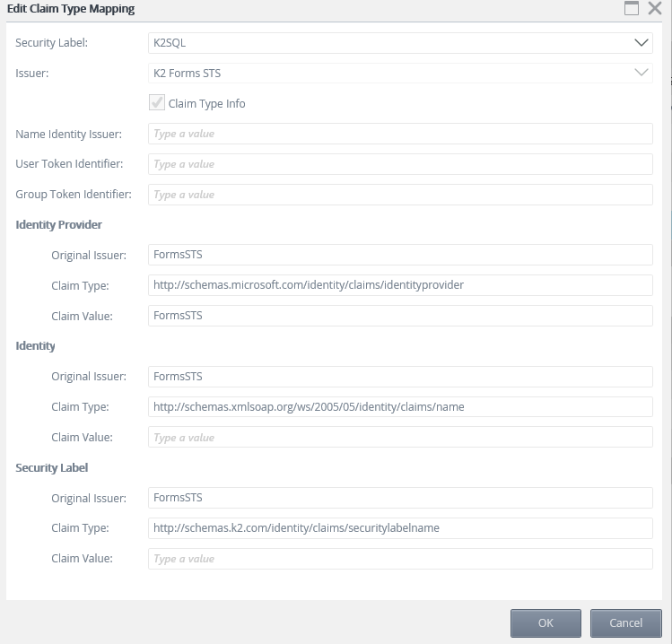Cancel the claim type mapping edit

(625, 623)
